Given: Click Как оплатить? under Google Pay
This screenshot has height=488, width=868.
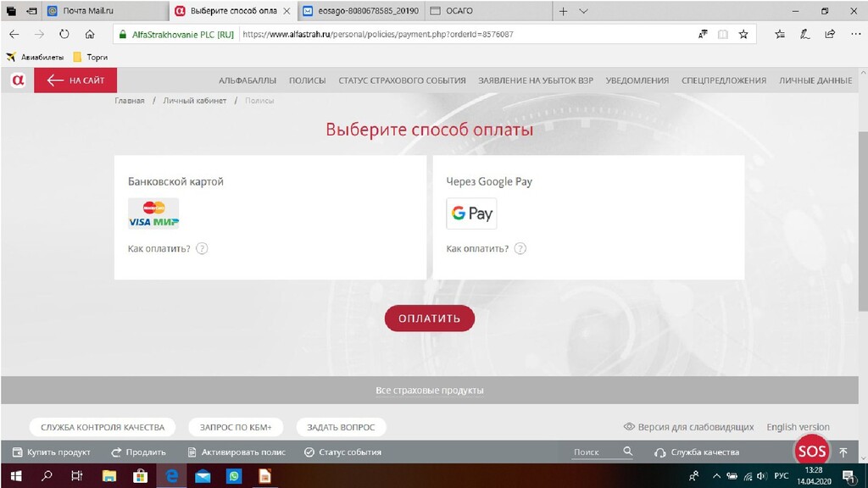Looking at the screenshot, I should click(477, 248).
